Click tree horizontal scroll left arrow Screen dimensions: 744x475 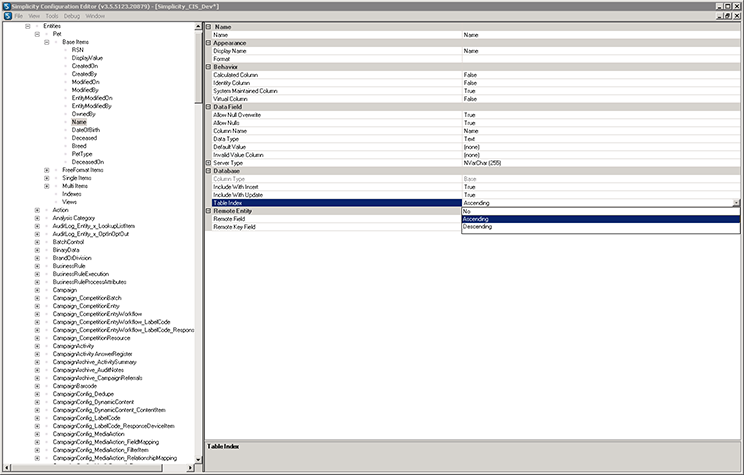point(7,468)
